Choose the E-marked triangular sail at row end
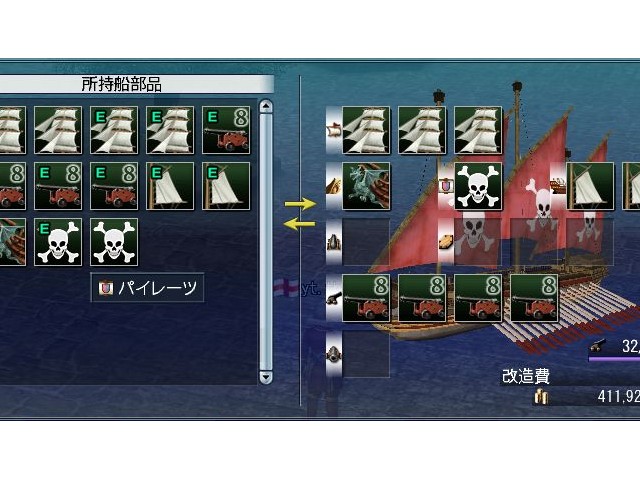This screenshot has width=640, height=480. click(x=226, y=186)
